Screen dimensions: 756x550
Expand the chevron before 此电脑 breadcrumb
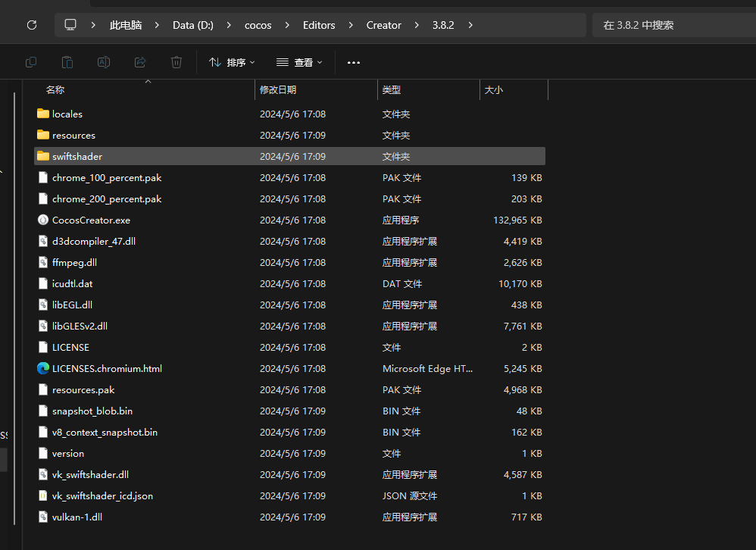coord(93,25)
